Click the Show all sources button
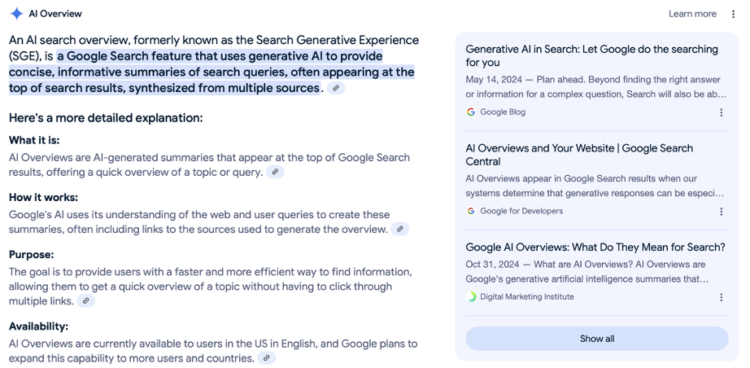The image size is (750, 368). click(597, 339)
